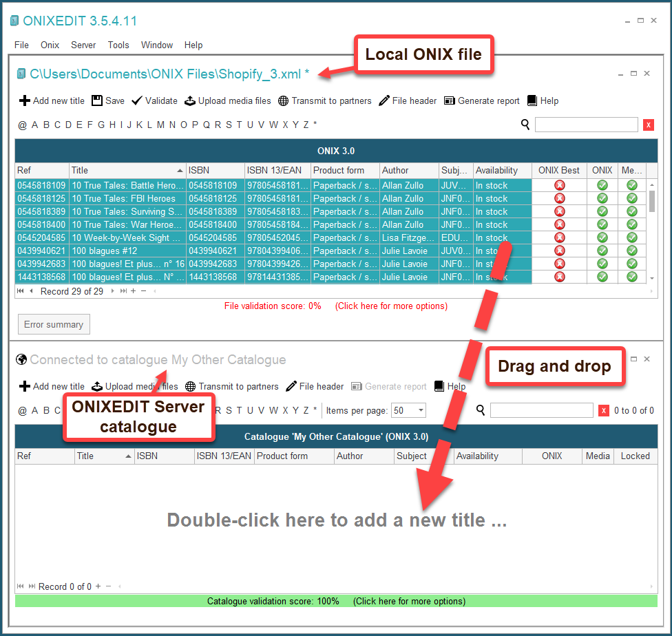This screenshot has height=636, width=672.
Task: Click Add new title in the local file toolbar
Action: 51,100
